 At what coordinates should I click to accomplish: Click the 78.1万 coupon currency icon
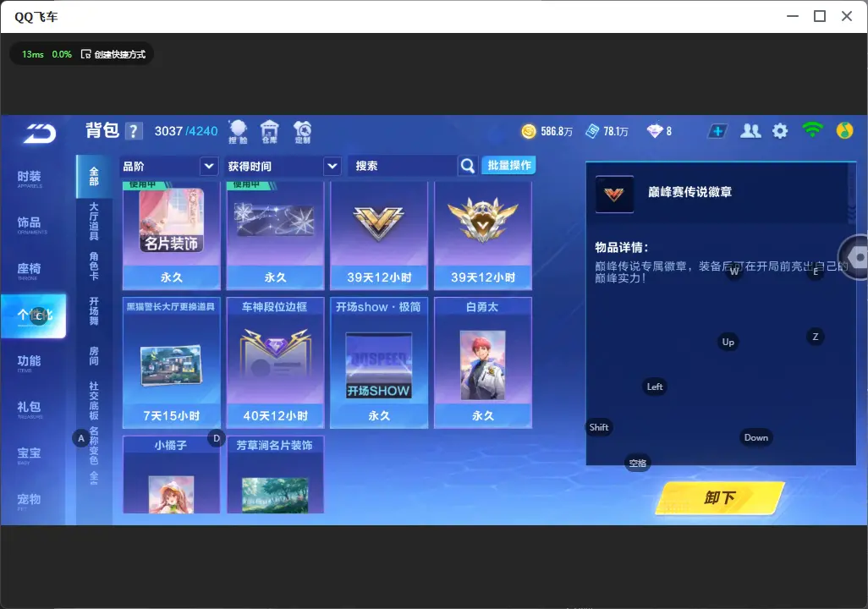[x=592, y=131]
